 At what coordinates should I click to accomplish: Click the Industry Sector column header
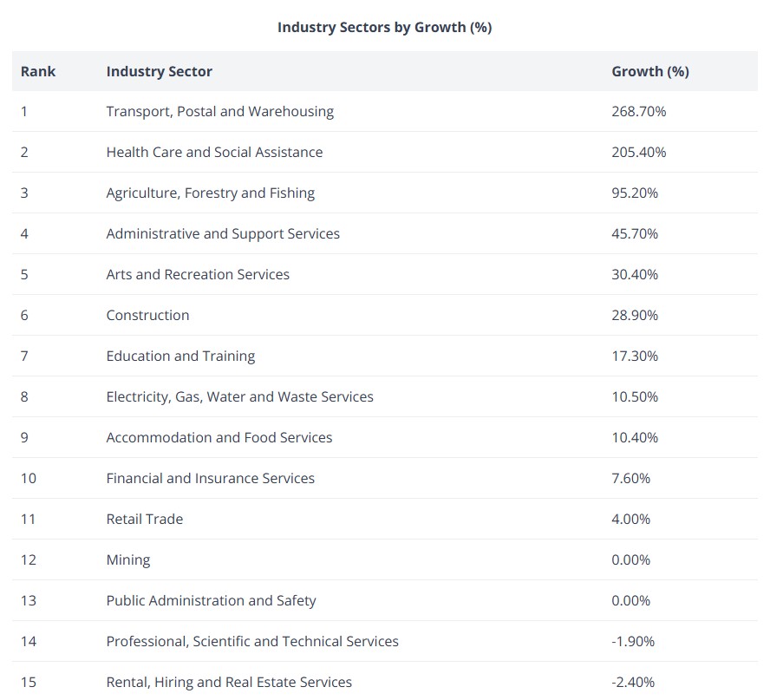coord(159,71)
